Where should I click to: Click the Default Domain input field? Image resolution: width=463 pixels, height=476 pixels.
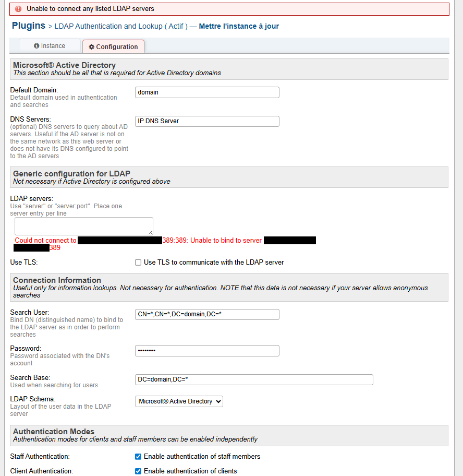click(207, 92)
